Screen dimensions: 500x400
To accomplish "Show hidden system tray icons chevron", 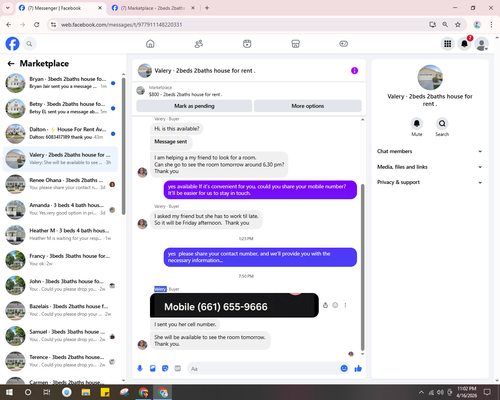I will (421, 392).
